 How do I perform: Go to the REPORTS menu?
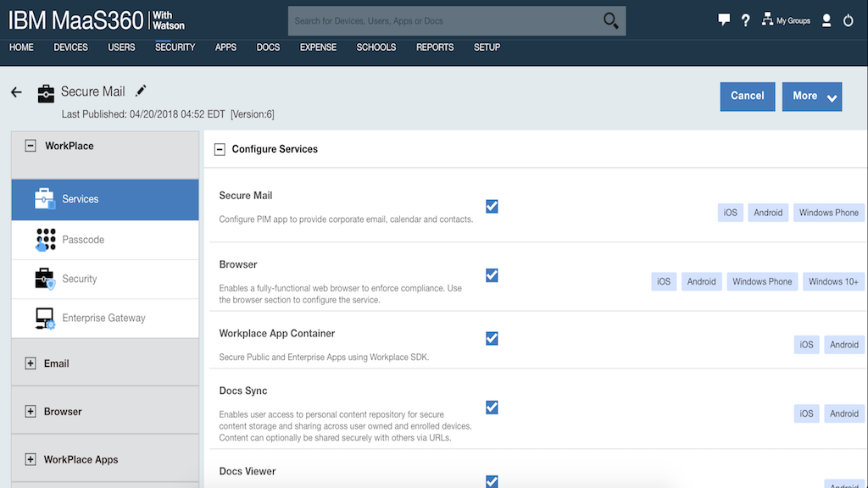(x=435, y=47)
